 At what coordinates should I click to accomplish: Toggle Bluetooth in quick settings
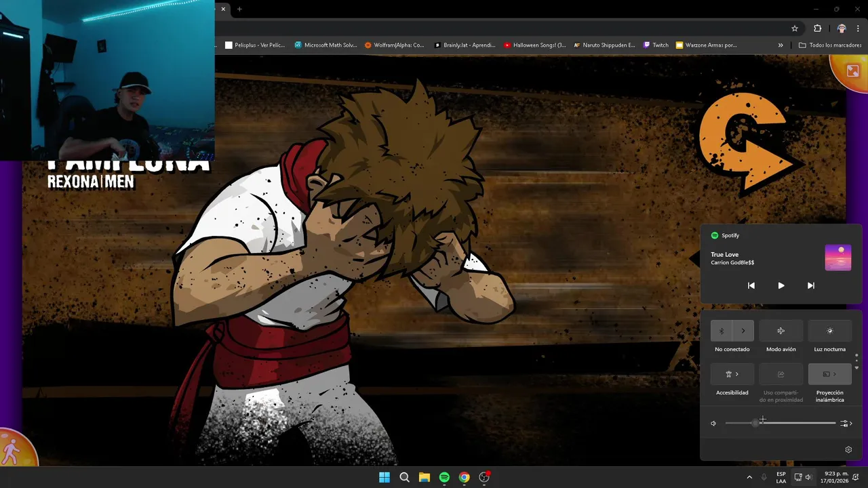point(722,331)
